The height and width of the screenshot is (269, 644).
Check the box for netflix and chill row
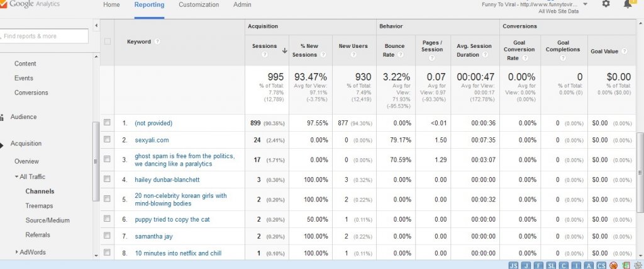107,253
